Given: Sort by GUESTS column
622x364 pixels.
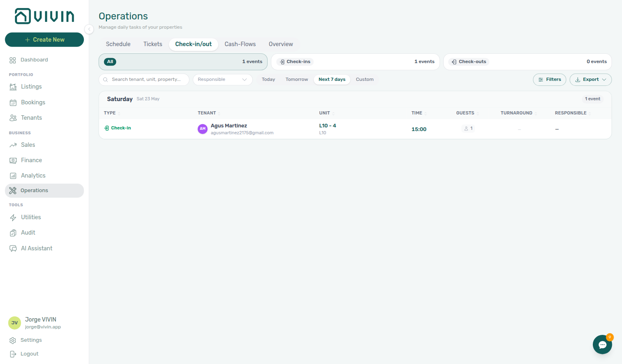Looking at the screenshot, I should [x=467, y=113].
